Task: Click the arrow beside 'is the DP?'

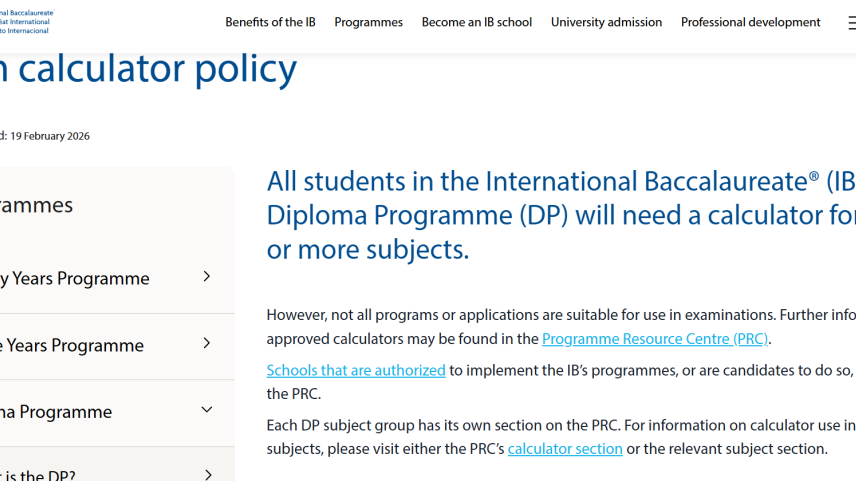Action: click(207, 474)
